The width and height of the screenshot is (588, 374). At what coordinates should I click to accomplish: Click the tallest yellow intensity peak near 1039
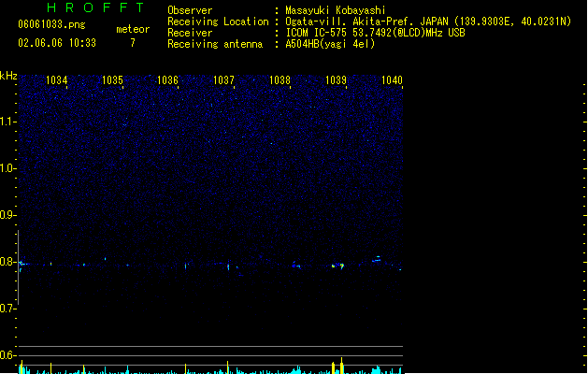(x=341, y=366)
